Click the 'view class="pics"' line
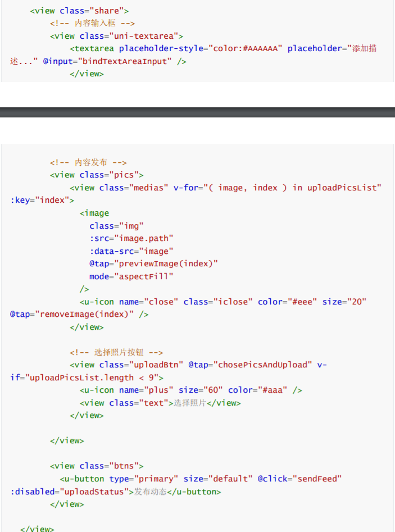The width and height of the screenshot is (395, 532). click(x=97, y=175)
